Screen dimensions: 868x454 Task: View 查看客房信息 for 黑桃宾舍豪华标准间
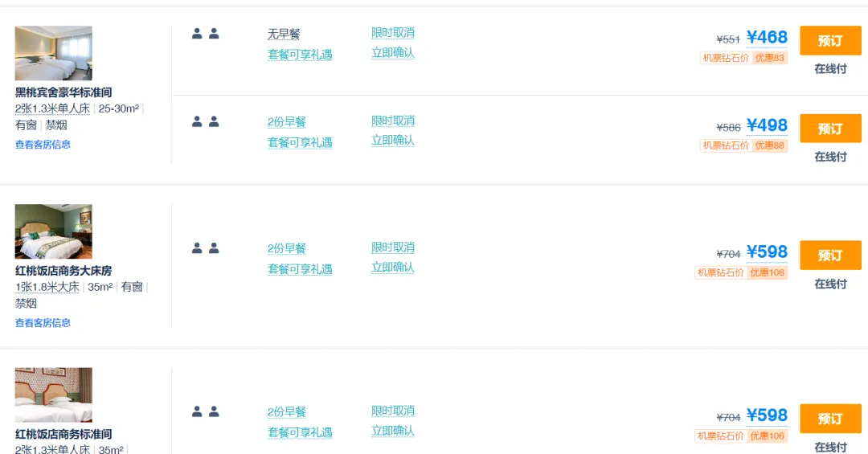43,145
